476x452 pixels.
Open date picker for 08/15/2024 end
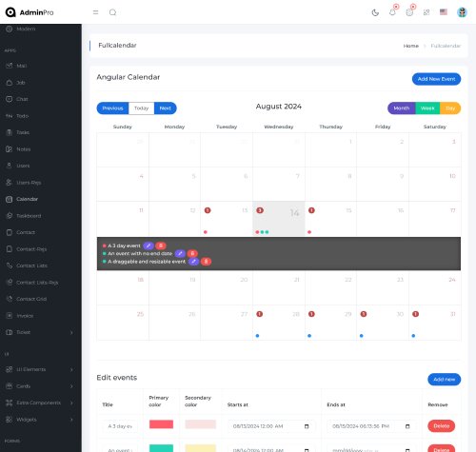[x=407, y=426]
